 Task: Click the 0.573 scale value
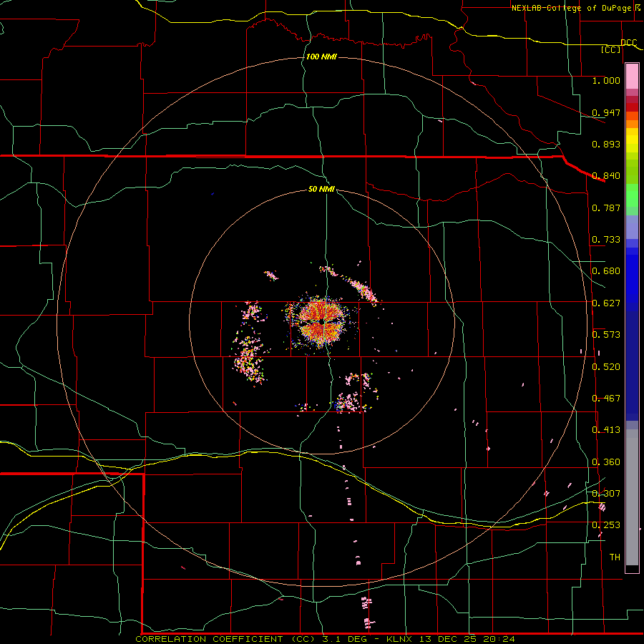(x=606, y=335)
